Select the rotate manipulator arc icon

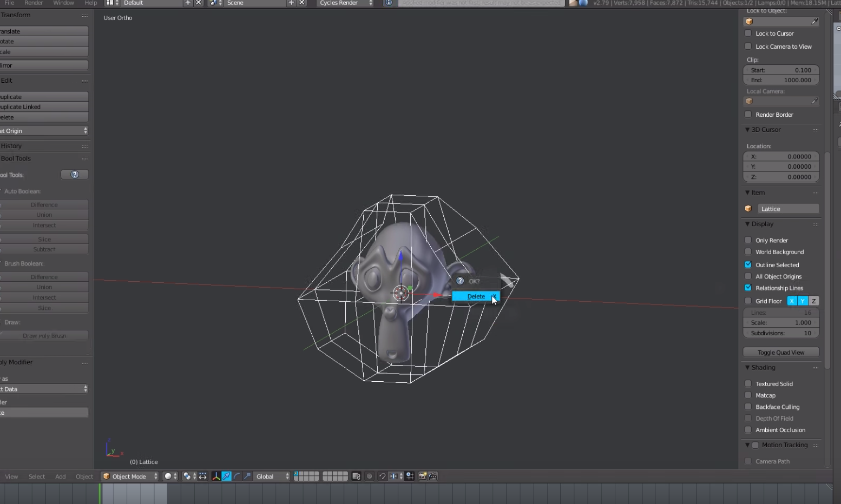pyautogui.click(x=237, y=476)
